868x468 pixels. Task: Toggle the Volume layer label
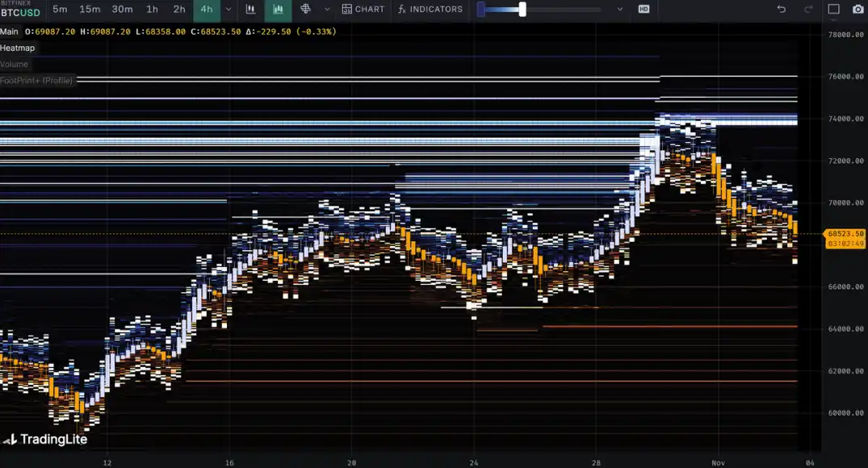[15, 64]
